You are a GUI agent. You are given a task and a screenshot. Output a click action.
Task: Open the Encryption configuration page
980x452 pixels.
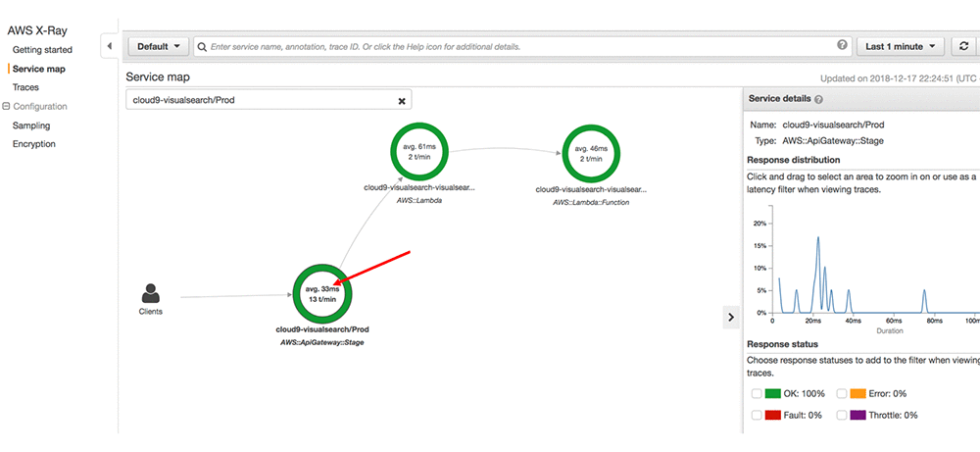pos(33,144)
